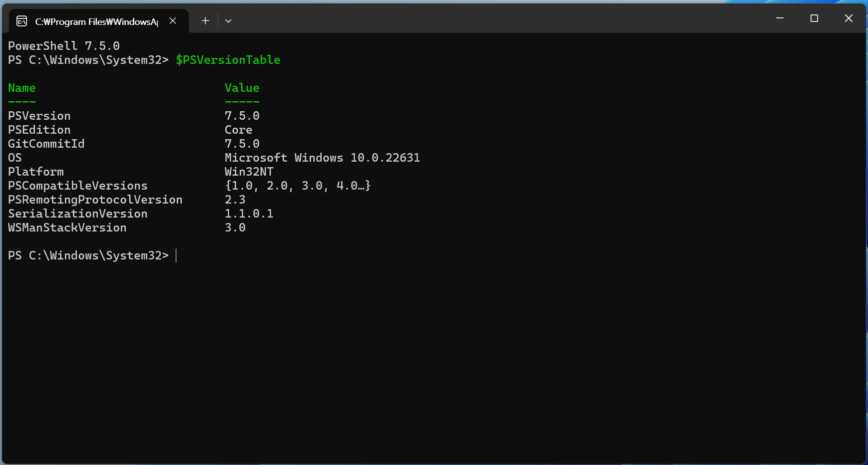The width and height of the screenshot is (868, 465).
Task: Click the Platform row name
Action: click(36, 172)
